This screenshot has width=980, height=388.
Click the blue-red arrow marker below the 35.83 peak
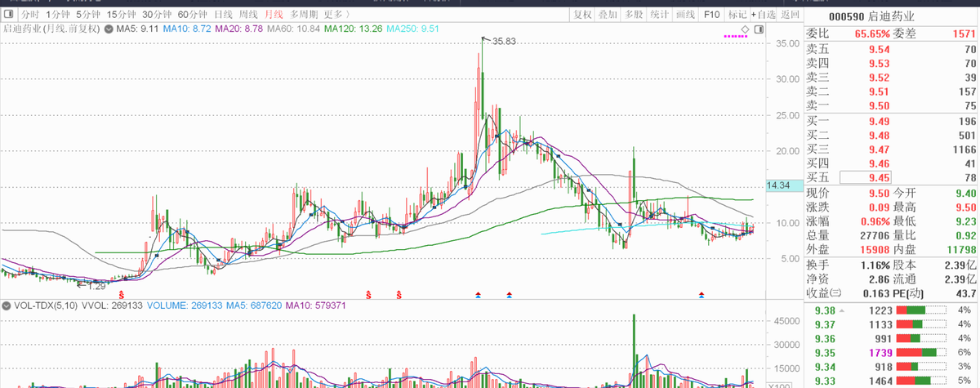coord(479,294)
